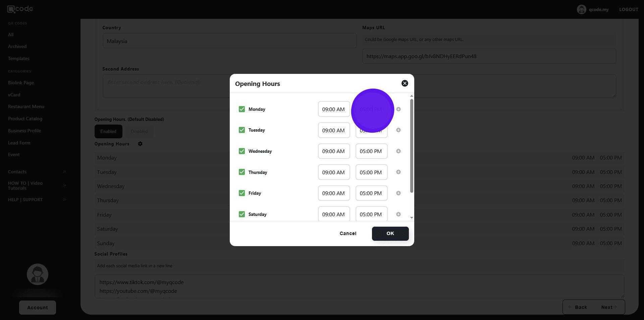Focus the Second Address text area
The height and width of the screenshot is (320, 644).
point(359,86)
